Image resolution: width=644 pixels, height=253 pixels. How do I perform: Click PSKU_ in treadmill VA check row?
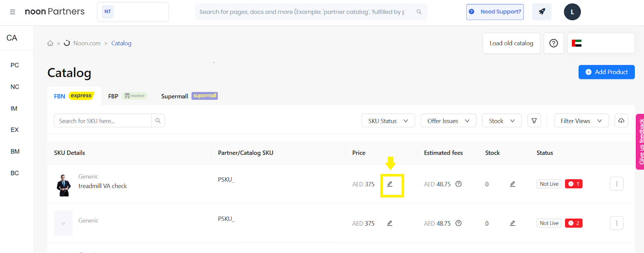226,180
